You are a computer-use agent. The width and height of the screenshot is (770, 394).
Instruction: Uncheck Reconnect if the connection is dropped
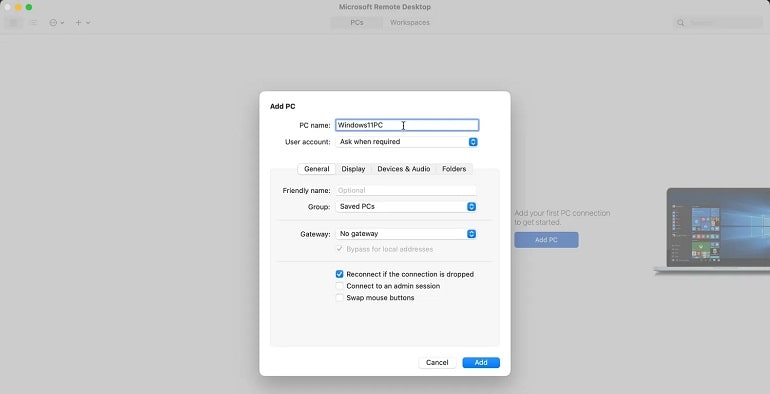(339, 274)
